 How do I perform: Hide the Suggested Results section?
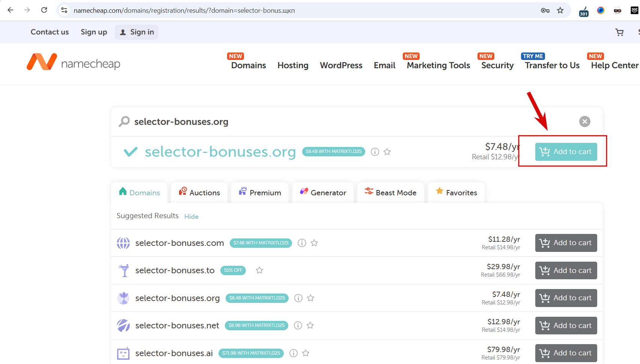(x=191, y=217)
